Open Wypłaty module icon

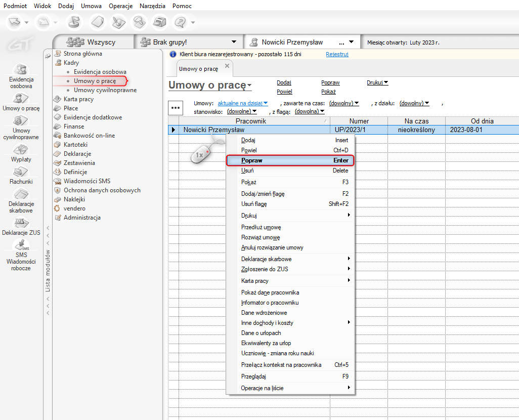(21, 150)
